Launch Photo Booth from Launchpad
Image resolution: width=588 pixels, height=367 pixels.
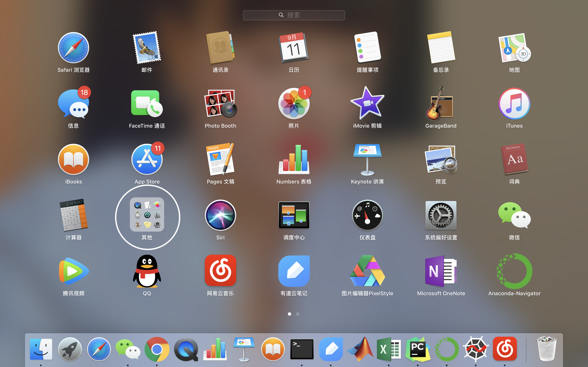click(x=220, y=104)
